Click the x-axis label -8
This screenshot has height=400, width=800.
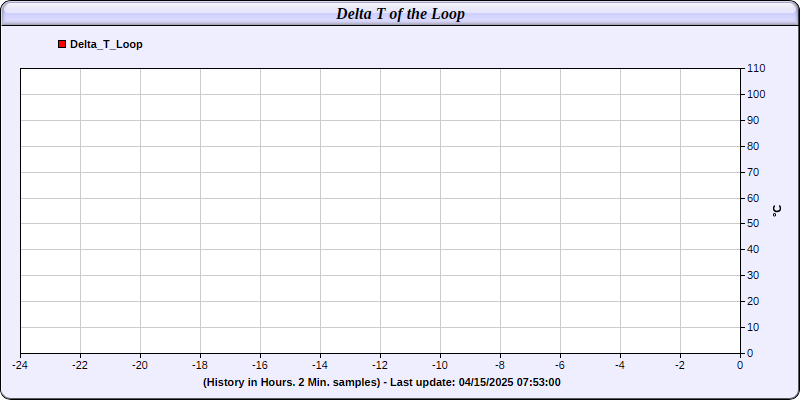pos(500,365)
